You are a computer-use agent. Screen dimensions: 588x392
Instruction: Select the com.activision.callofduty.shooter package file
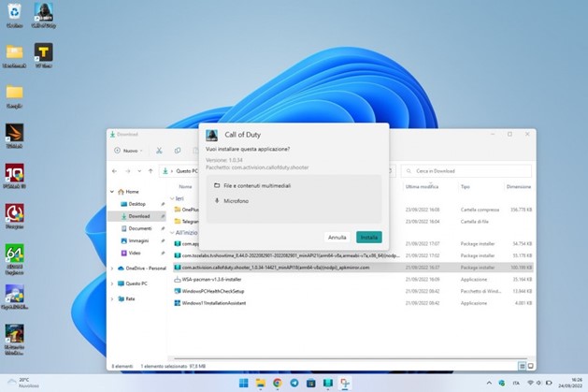tap(352, 268)
